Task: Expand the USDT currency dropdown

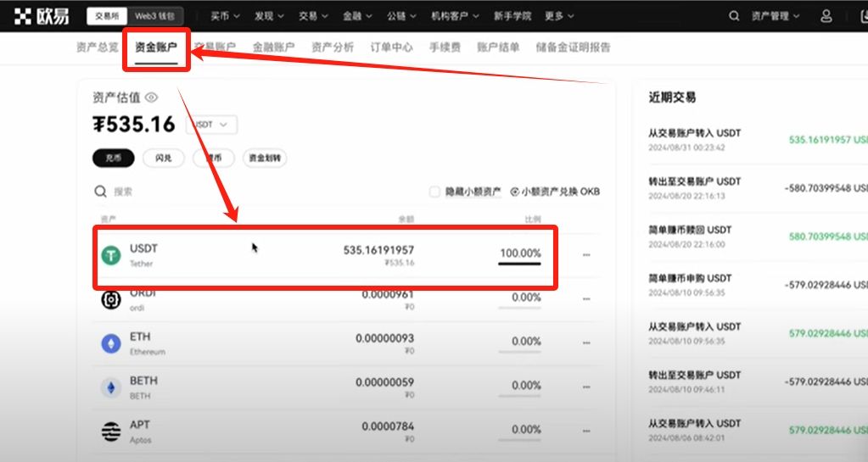Action: [x=211, y=125]
